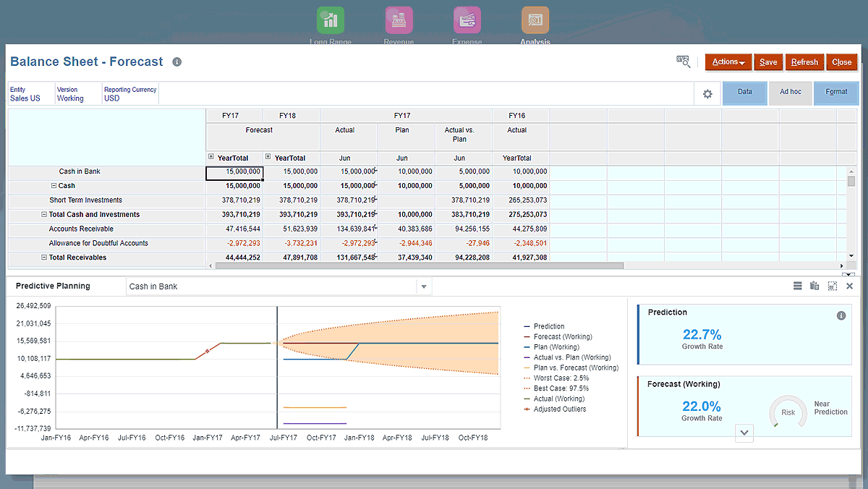
Task: Switch to the Ad hoc tab
Action: pyautogui.click(x=790, y=93)
